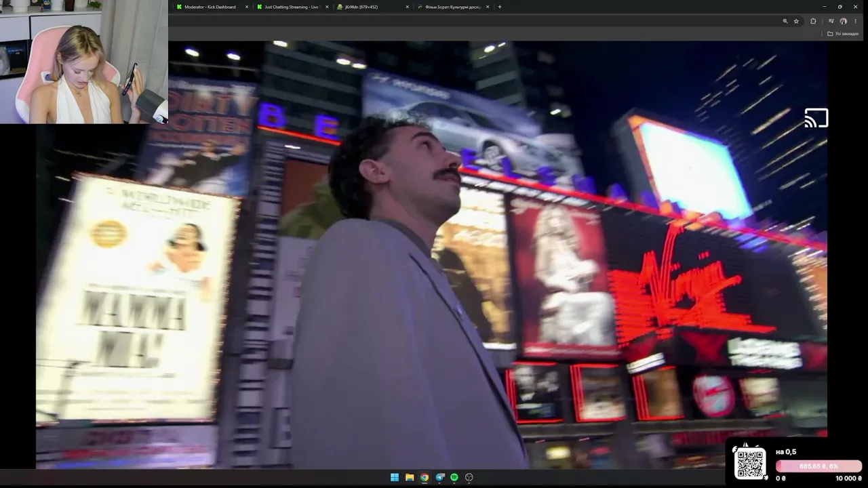Click the cast icon on the video
Viewport: 868px width, 488px height.
coord(816,118)
